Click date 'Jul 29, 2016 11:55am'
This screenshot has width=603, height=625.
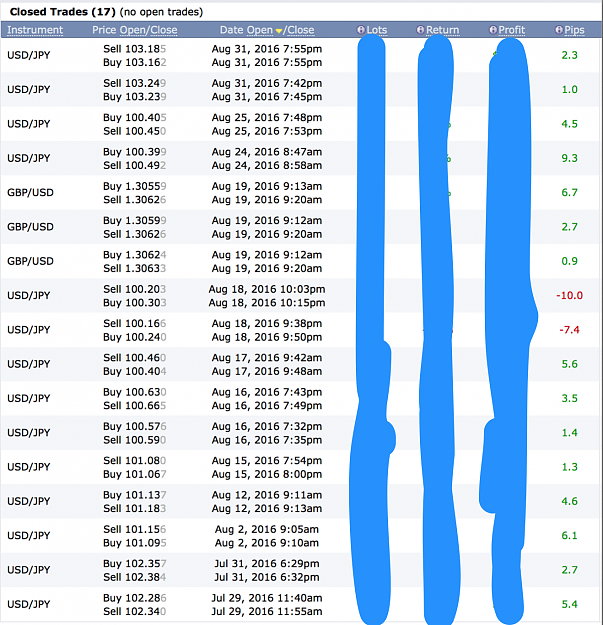pyautogui.click(x=267, y=611)
